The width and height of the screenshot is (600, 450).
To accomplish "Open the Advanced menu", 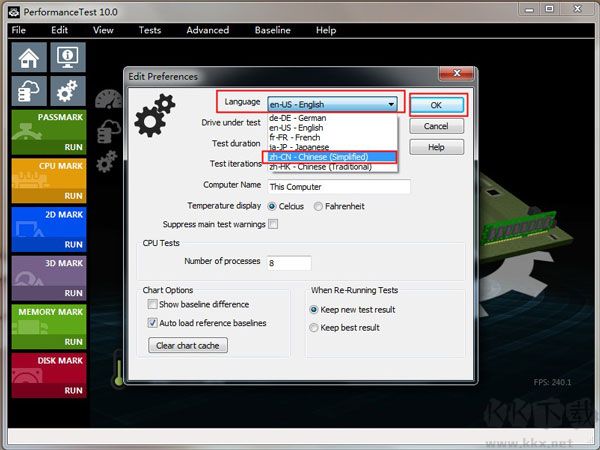I will coord(207,30).
